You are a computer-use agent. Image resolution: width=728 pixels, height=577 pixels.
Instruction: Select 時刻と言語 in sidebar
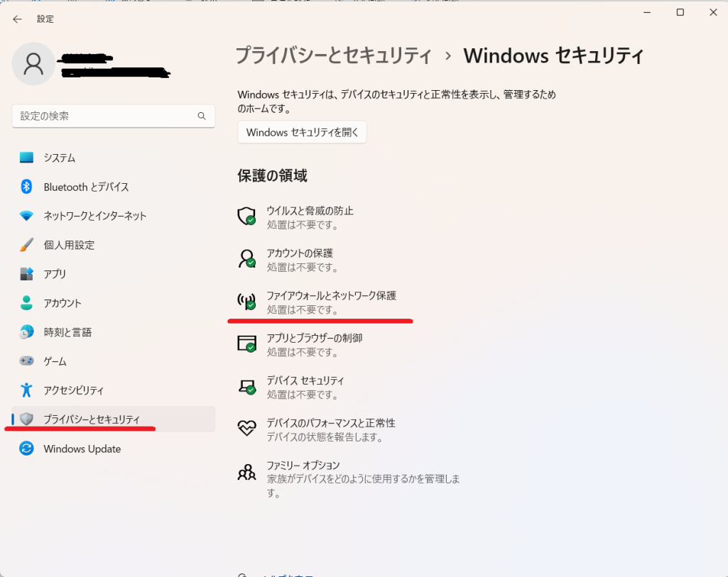(114, 332)
